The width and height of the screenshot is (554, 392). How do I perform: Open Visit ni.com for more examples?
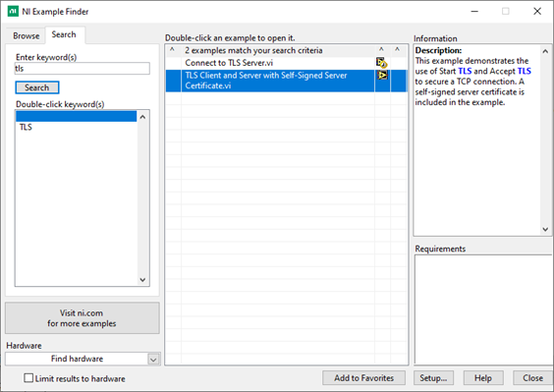(83, 318)
